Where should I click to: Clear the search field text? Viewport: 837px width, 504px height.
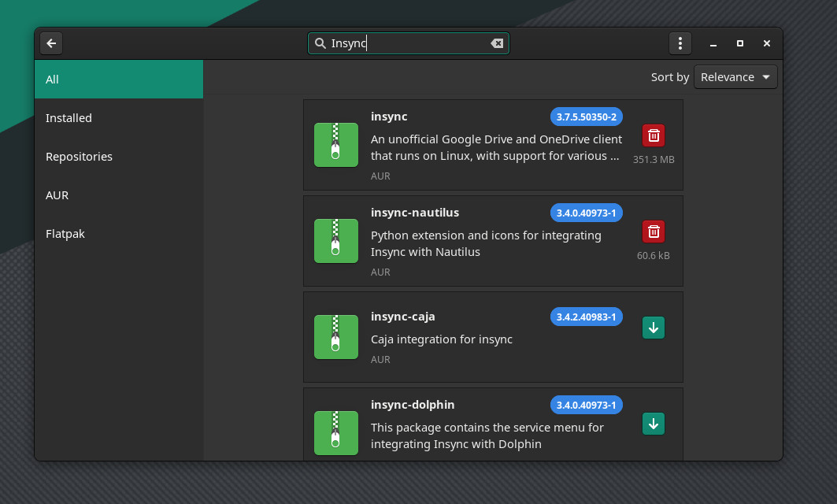point(497,43)
